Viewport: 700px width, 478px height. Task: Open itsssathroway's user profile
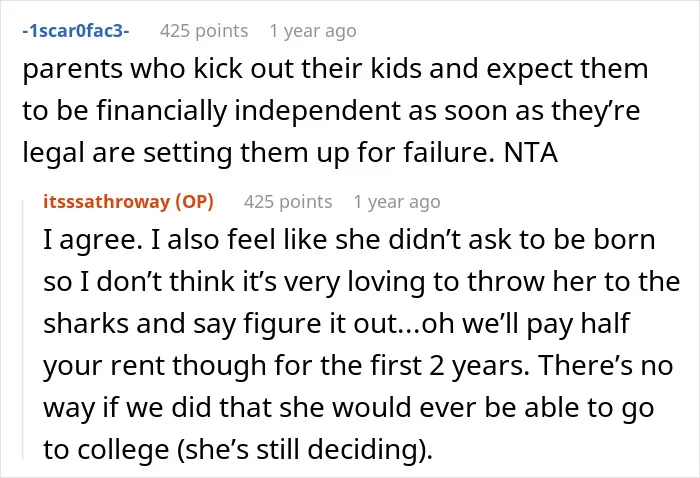106,202
